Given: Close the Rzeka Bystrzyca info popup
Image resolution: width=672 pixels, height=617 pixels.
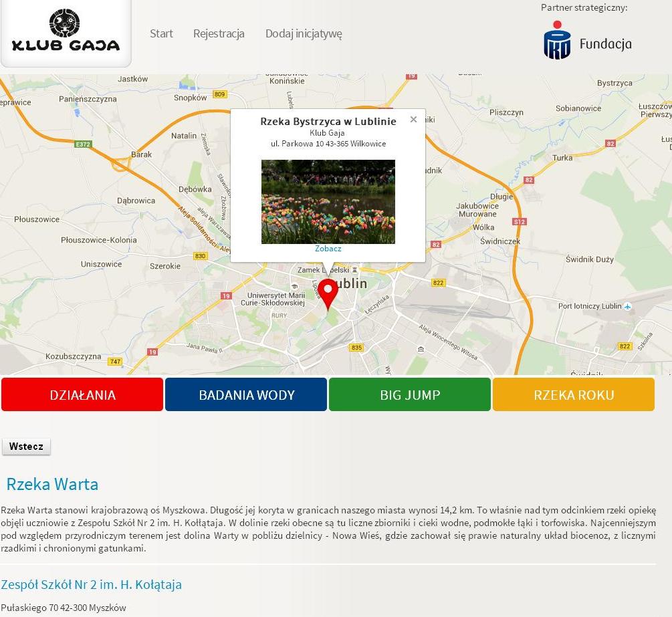Looking at the screenshot, I should 413,119.
